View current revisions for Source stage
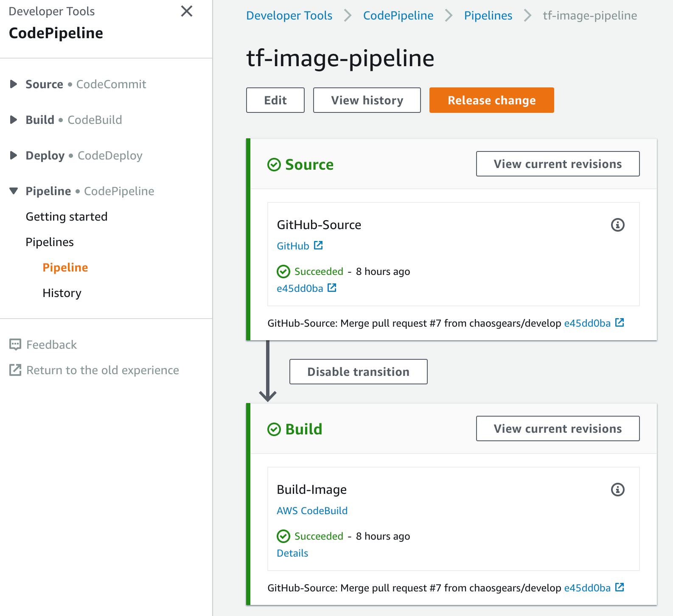Screen dimensions: 673x616 tap(558, 164)
